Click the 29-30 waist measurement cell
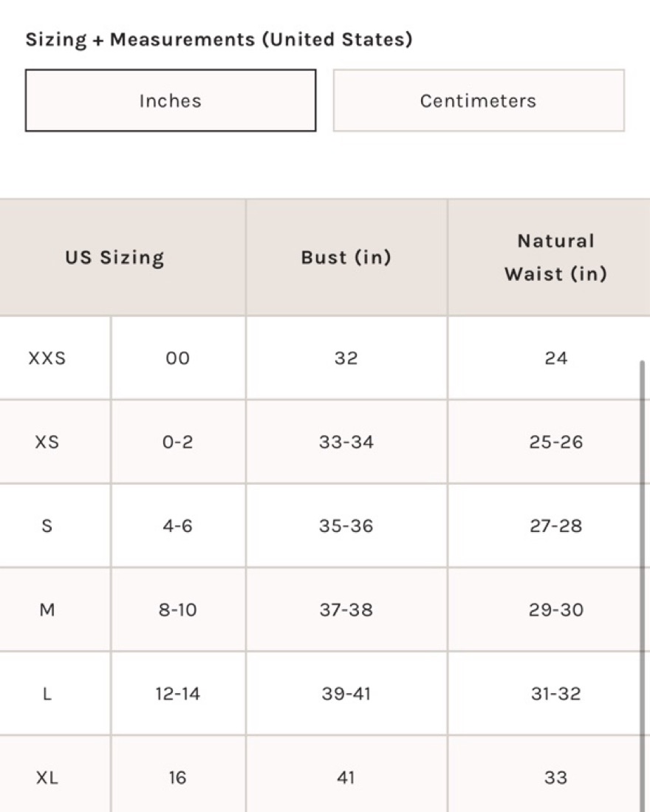This screenshot has height=812, width=650. (x=555, y=610)
